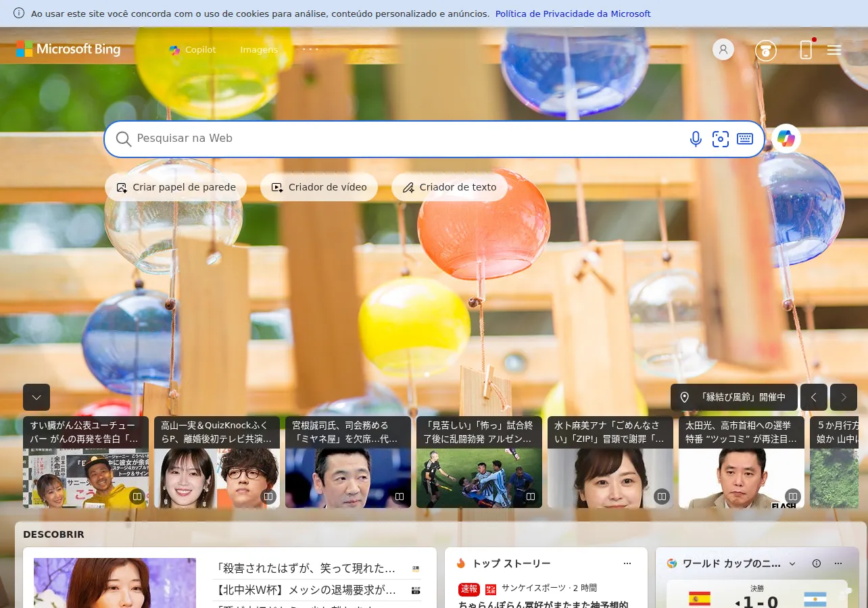The image size is (868, 608).
Task: Click the info icon in the cookie notice
Action: point(19,14)
